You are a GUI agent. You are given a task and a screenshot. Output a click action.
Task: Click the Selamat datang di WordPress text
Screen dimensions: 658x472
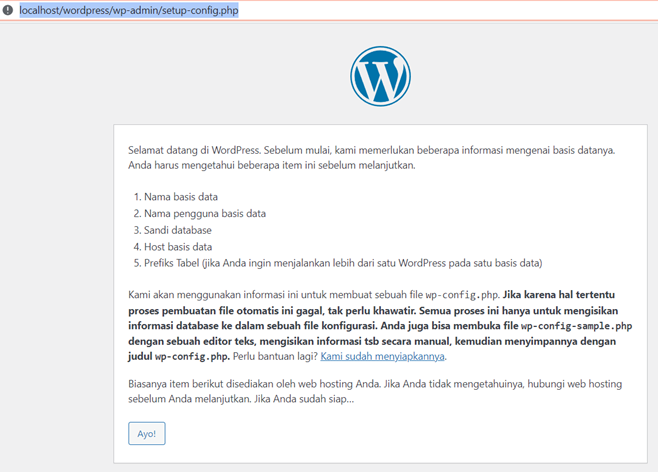click(194, 149)
